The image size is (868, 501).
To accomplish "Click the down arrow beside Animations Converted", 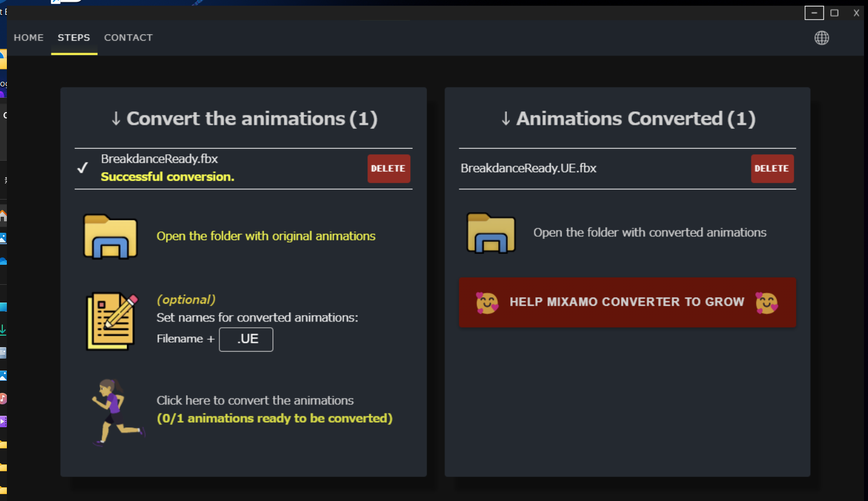I will click(506, 119).
